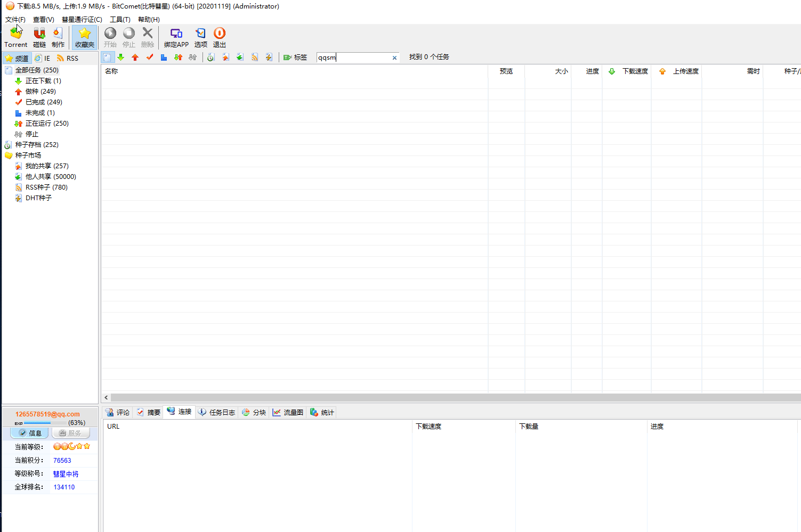Open the 查看(V) menu
Viewport: 801px width, 532px height.
point(44,19)
